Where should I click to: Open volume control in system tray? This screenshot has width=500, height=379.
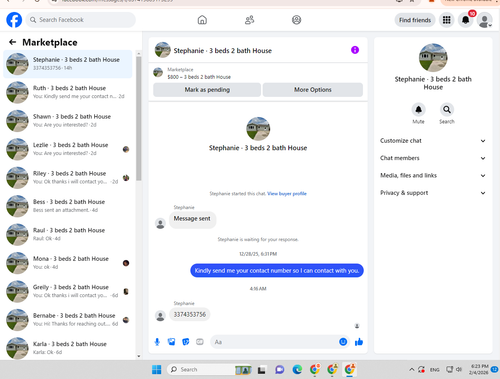pyautogui.click(x=459, y=369)
